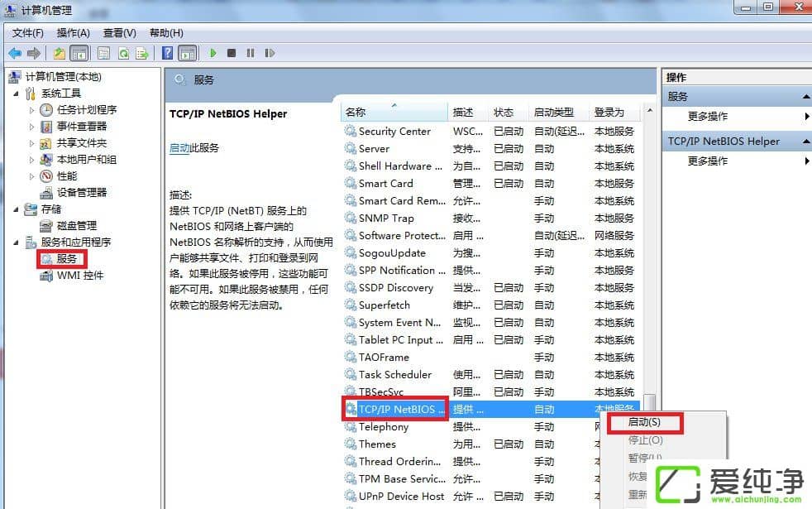Click the Refresh toolbar icon
This screenshot has width=812, height=509.
tap(123, 54)
